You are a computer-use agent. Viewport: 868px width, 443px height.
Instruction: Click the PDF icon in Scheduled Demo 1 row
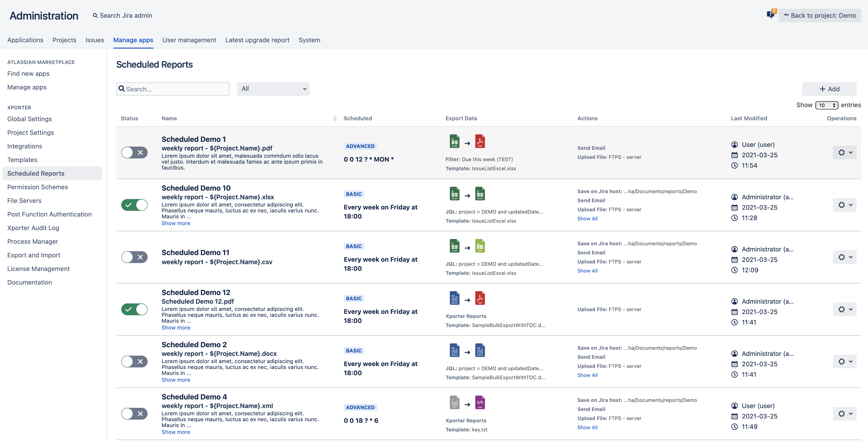coord(480,141)
